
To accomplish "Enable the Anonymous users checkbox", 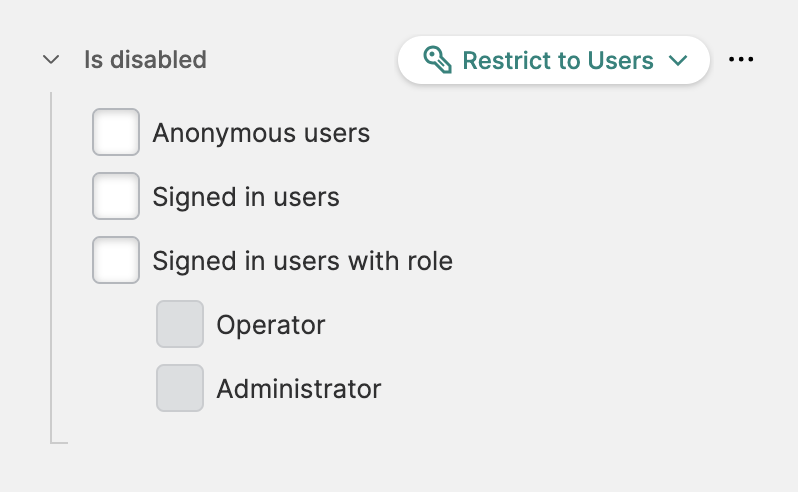I will 116,133.
